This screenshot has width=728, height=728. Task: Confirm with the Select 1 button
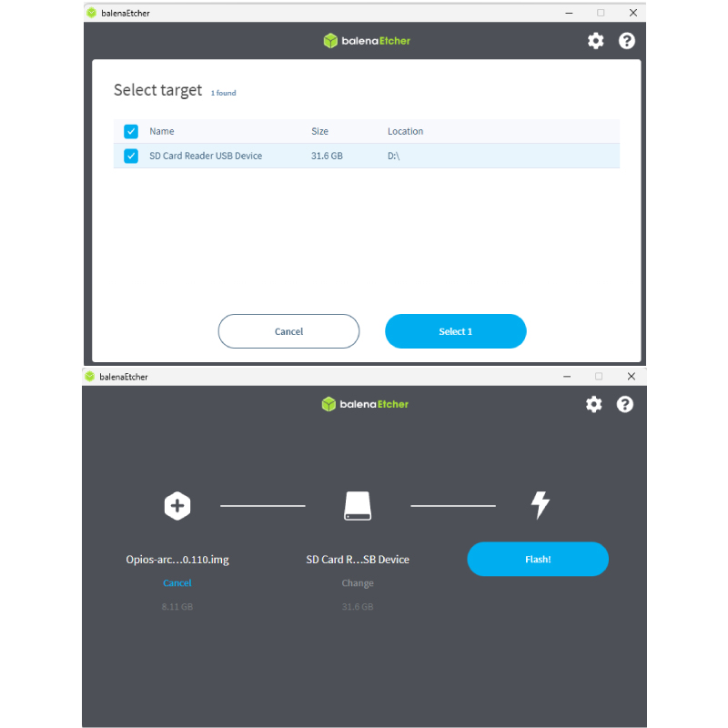coord(455,331)
